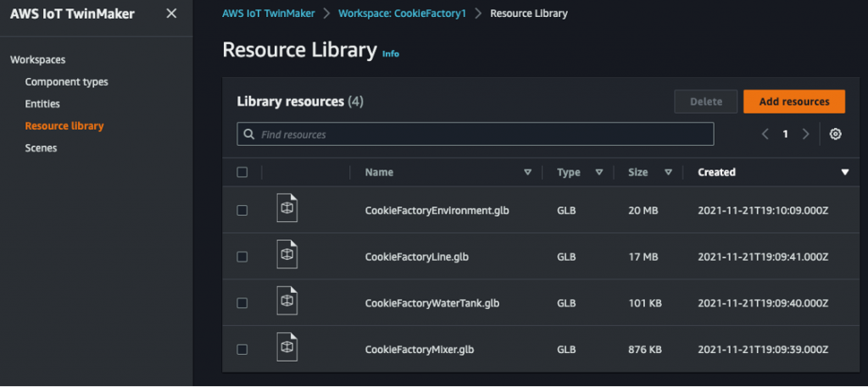Click the 2021-11-21T19:09:39.000Z created date
868x387 pixels.
(x=763, y=350)
